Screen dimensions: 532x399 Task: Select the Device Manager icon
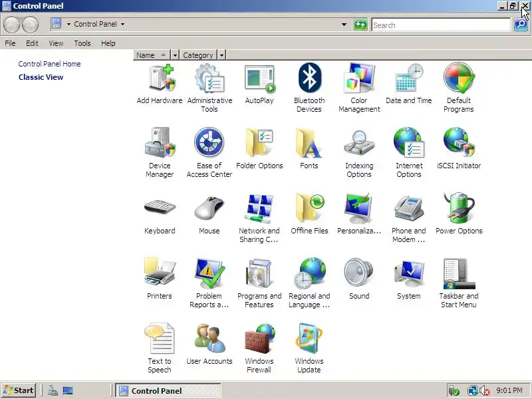tap(160, 153)
